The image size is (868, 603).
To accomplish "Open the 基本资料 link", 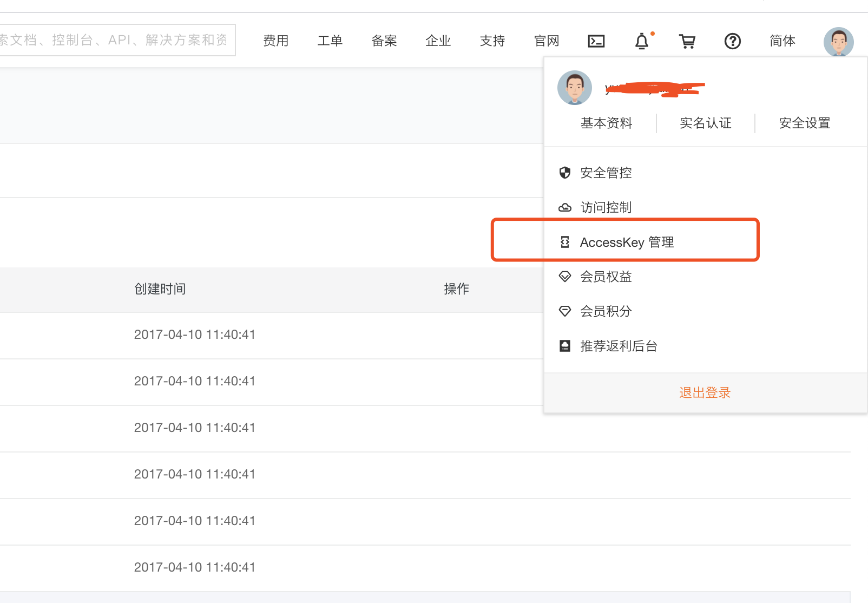I will pyautogui.click(x=606, y=123).
